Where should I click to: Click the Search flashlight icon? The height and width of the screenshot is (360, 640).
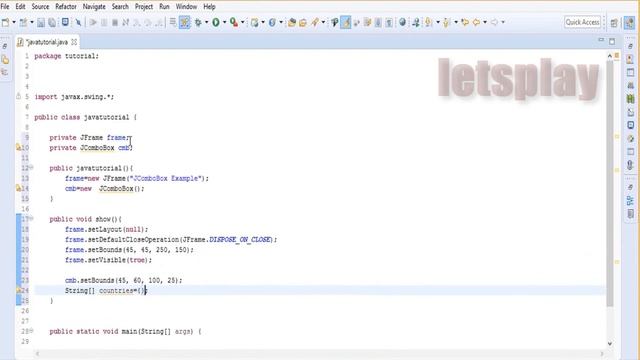315,22
